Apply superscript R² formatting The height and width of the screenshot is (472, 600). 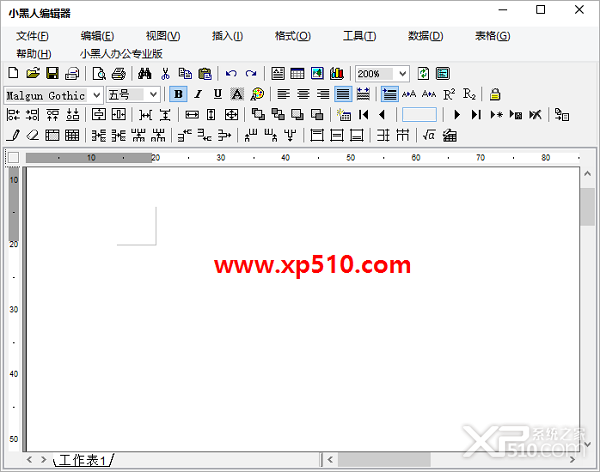(x=449, y=94)
